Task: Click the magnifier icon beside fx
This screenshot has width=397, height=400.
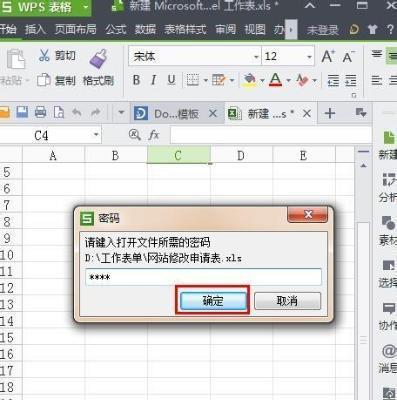Action: 134,135
